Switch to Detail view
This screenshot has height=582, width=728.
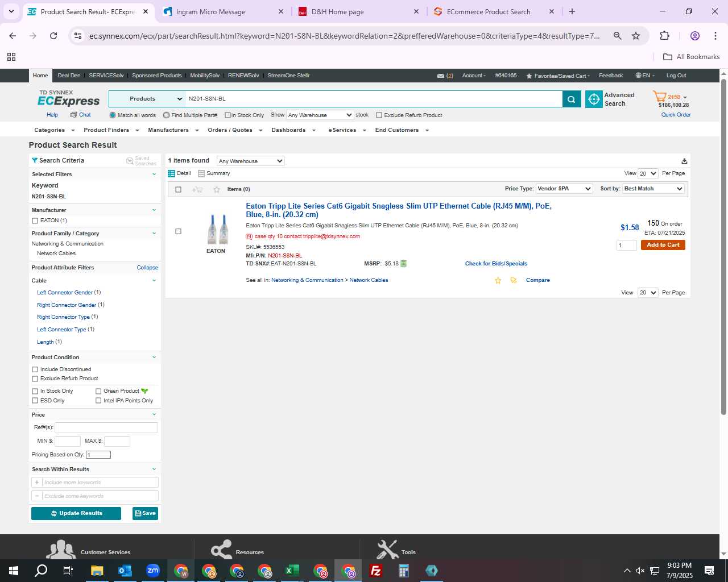[x=180, y=173]
